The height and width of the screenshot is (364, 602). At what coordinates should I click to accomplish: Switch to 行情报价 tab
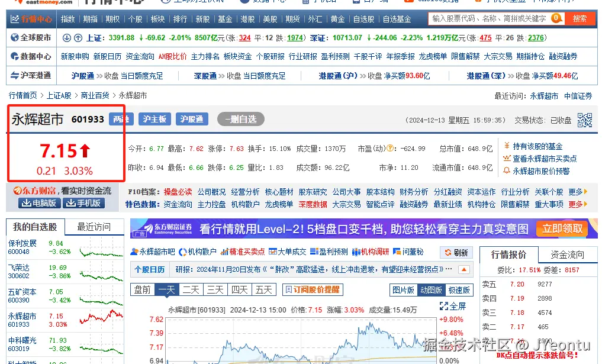(x=508, y=255)
